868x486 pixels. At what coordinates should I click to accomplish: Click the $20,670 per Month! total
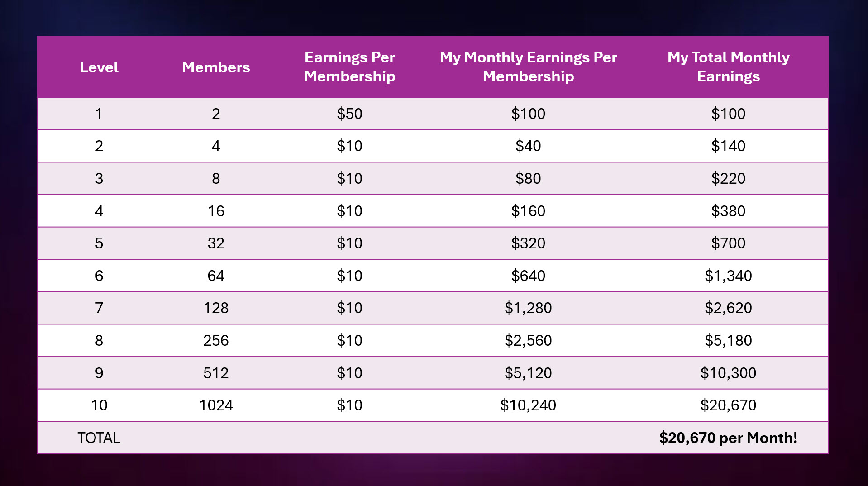point(728,438)
